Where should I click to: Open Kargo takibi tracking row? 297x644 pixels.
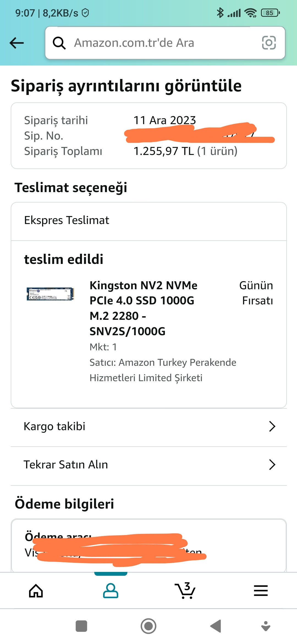[137, 426]
